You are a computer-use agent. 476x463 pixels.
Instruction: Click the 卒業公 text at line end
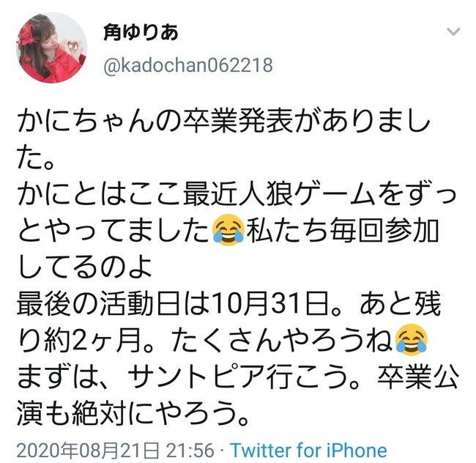pos(417,377)
